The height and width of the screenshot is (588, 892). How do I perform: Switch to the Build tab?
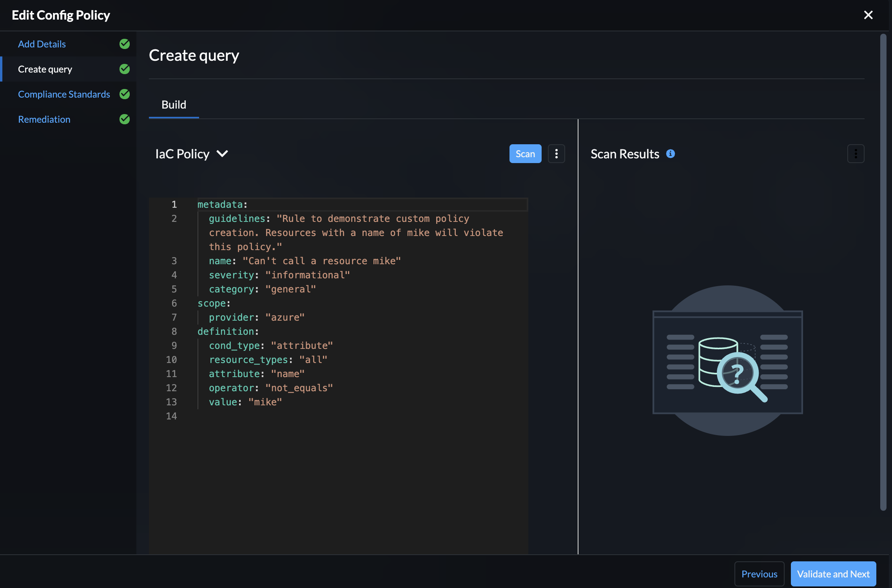pos(174,105)
